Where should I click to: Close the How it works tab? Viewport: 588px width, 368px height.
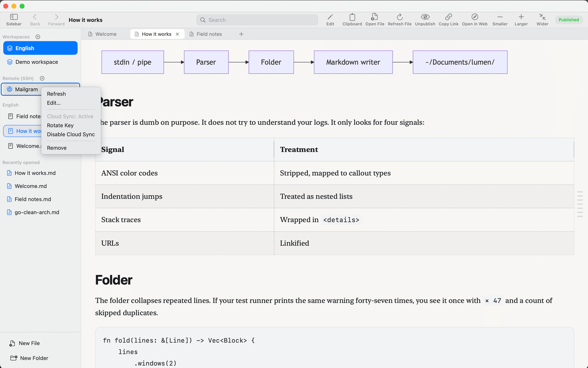pos(177,34)
